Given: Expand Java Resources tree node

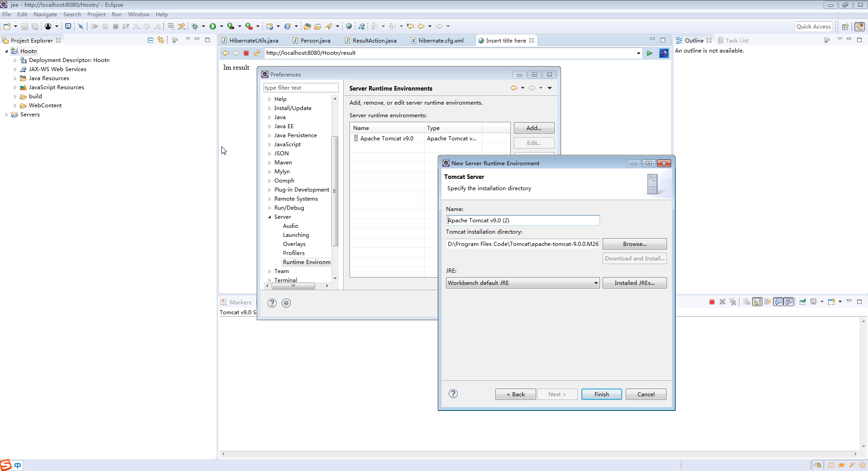Looking at the screenshot, I should (15, 78).
